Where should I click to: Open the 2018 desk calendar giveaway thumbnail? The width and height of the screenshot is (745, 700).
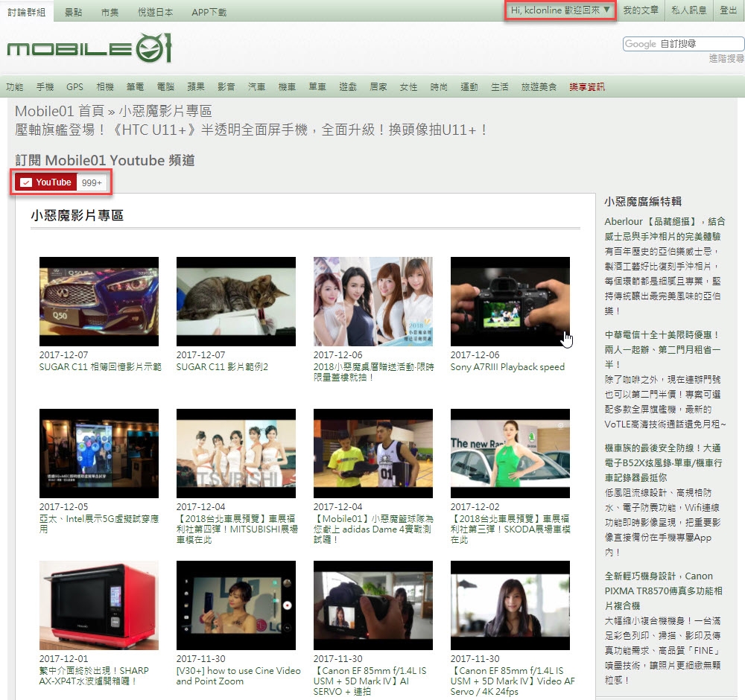pos(373,302)
